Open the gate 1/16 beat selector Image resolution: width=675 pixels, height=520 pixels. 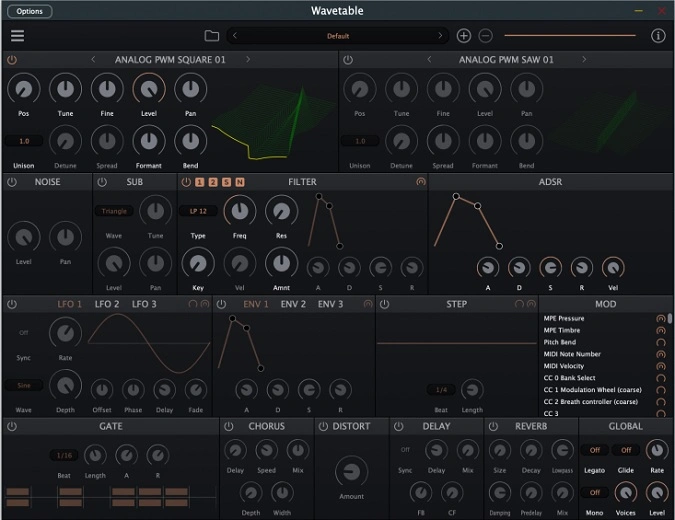pos(64,455)
